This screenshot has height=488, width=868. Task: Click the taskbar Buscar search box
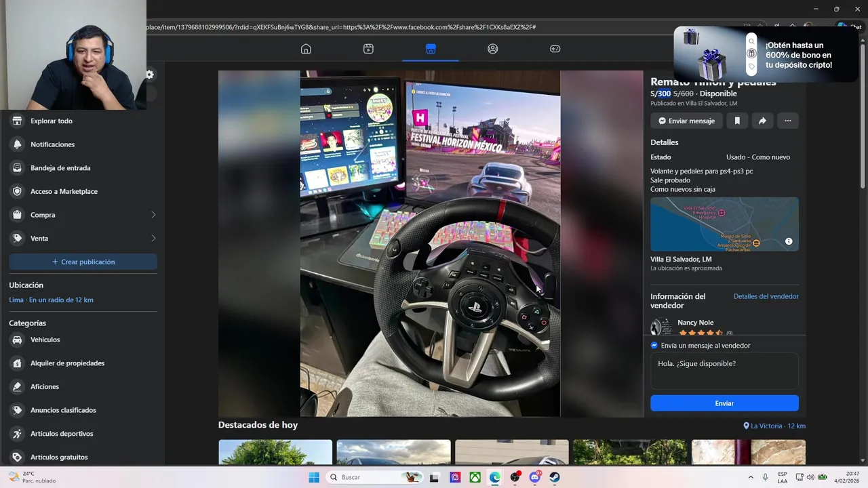point(374,477)
